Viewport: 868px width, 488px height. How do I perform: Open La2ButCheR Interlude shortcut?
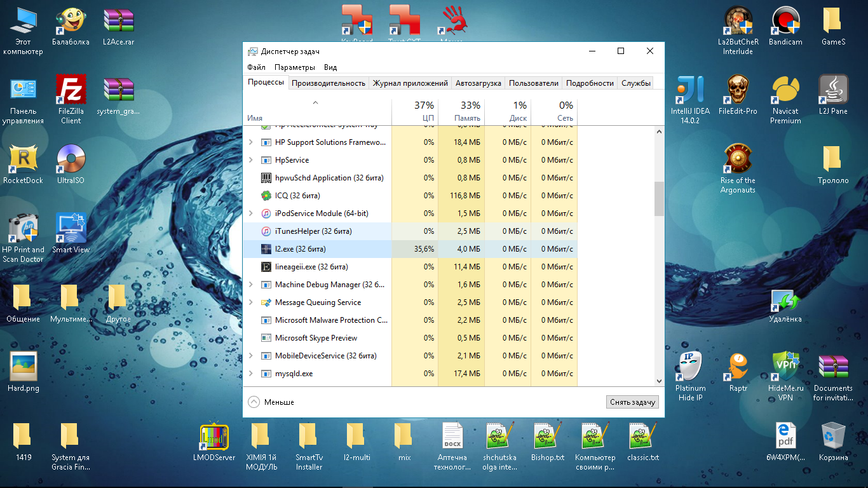(x=738, y=30)
